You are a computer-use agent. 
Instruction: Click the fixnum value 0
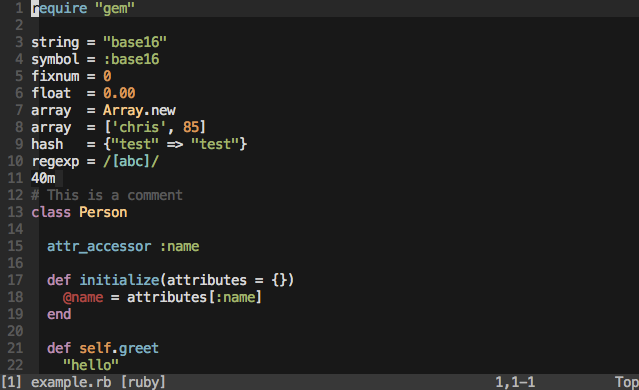coord(107,76)
